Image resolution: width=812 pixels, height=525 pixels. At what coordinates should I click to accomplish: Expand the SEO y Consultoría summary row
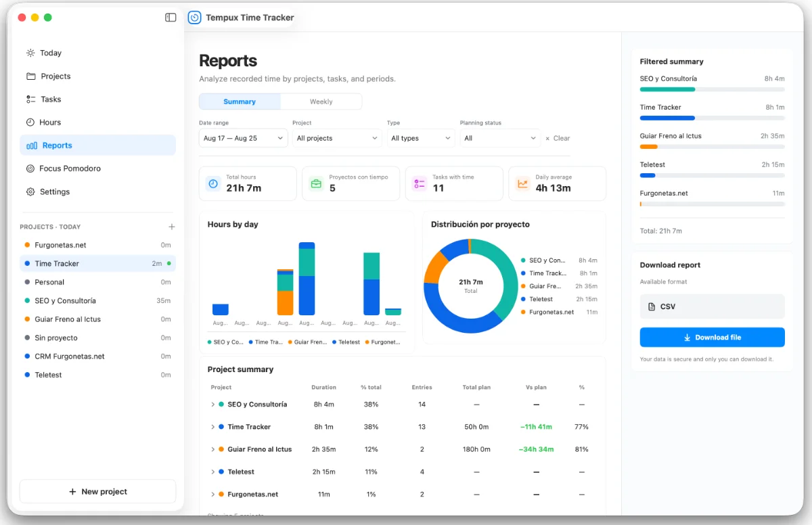(x=212, y=405)
